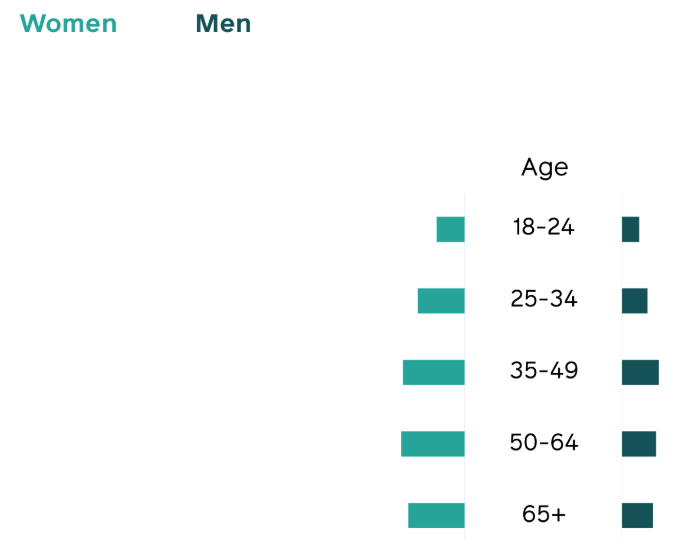Screen dimensions: 686x540
Task: Click the light teal Women color bar at 50-64
Action: pyautogui.click(x=433, y=444)
